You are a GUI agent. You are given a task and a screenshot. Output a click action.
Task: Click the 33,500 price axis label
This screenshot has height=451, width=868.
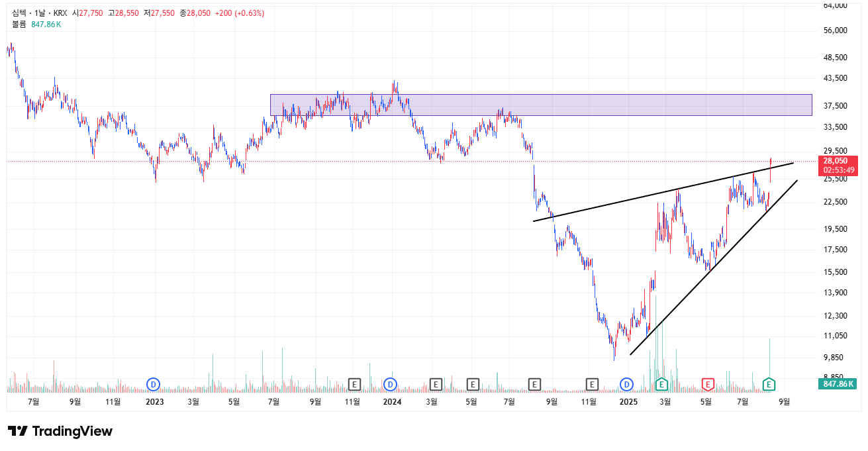836,127
